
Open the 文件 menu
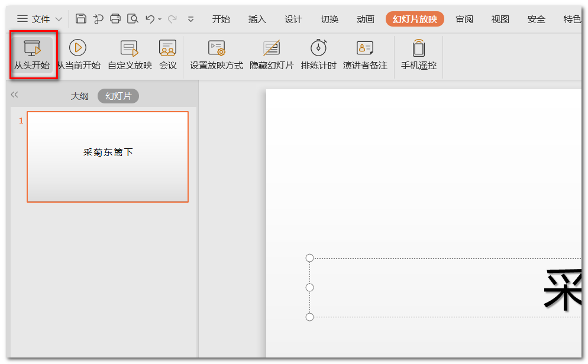[33, 19]
